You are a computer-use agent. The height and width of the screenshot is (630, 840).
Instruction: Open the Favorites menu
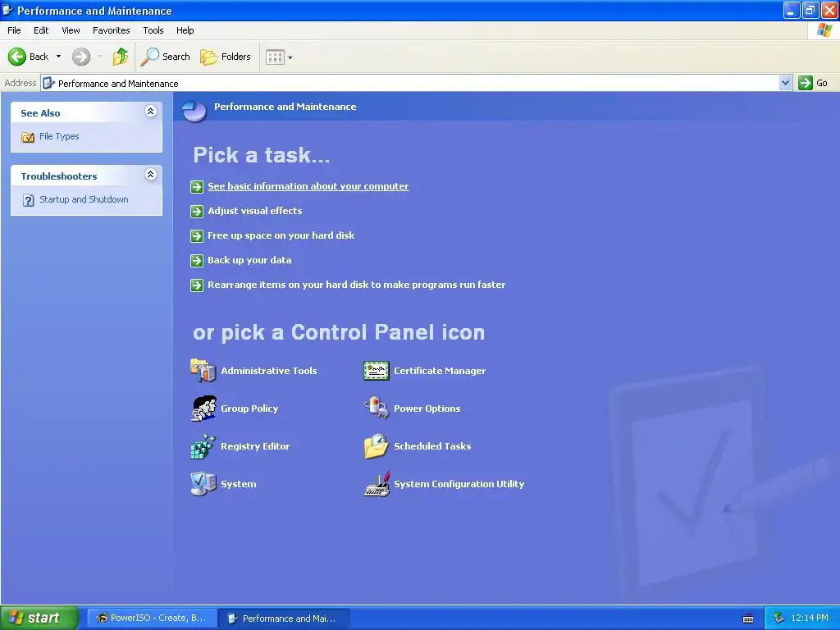click(111, 30)
